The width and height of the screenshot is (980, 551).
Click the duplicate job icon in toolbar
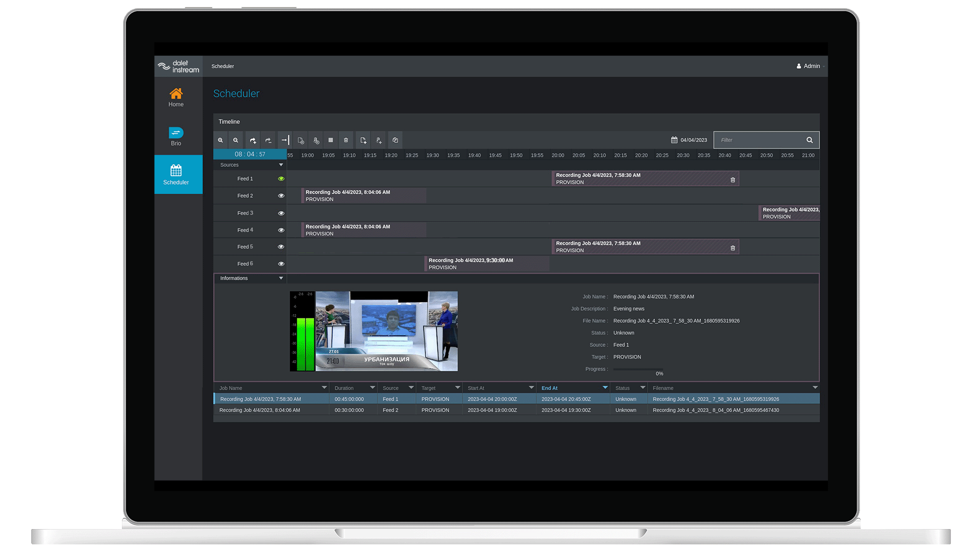[395, 140]
